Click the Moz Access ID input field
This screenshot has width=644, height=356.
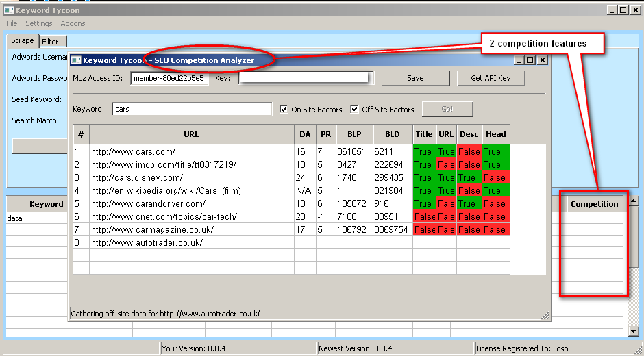169,78
